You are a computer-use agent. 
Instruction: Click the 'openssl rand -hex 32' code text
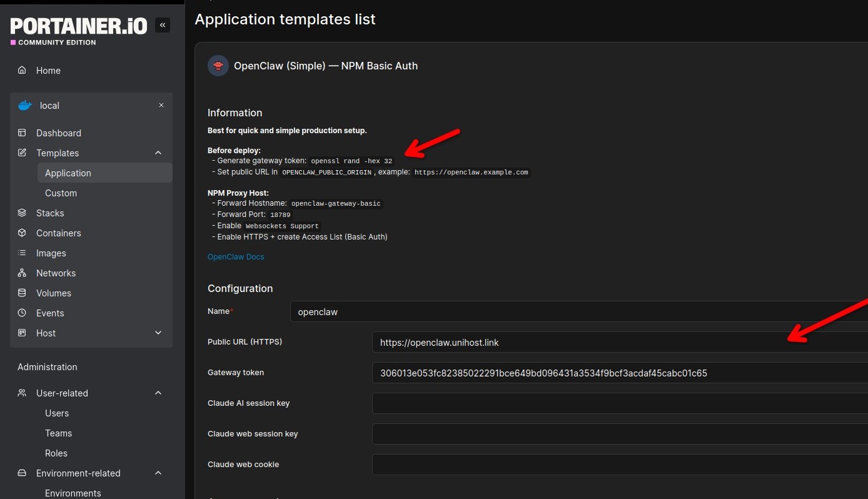[351, 161]
